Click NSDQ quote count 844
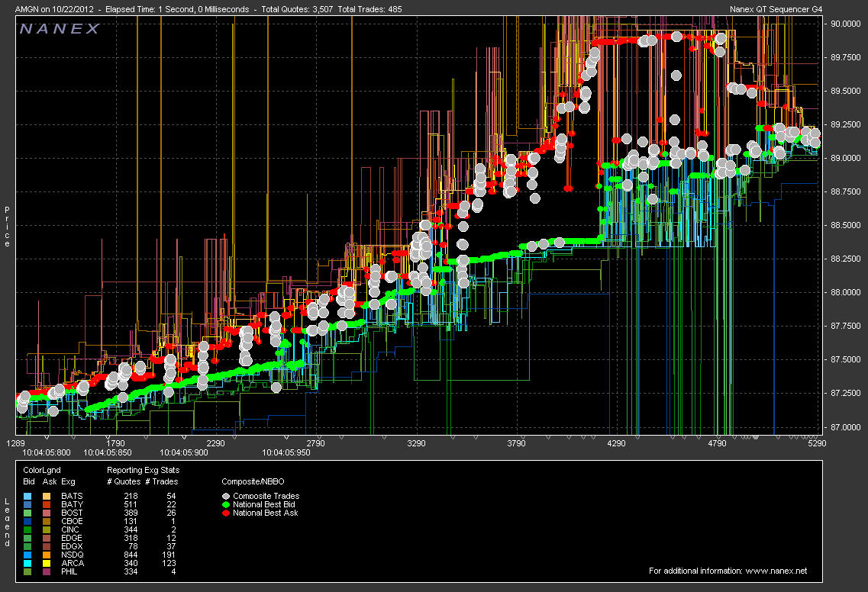This screenshot has height=592, width=868. point(131,555)
